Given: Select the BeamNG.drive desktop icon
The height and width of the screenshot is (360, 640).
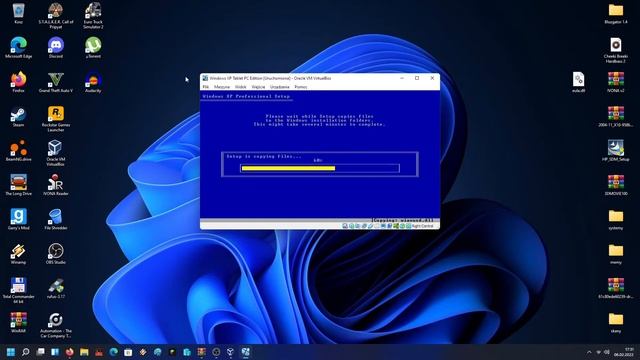Looking at the screenshot, I should (18, 151).
